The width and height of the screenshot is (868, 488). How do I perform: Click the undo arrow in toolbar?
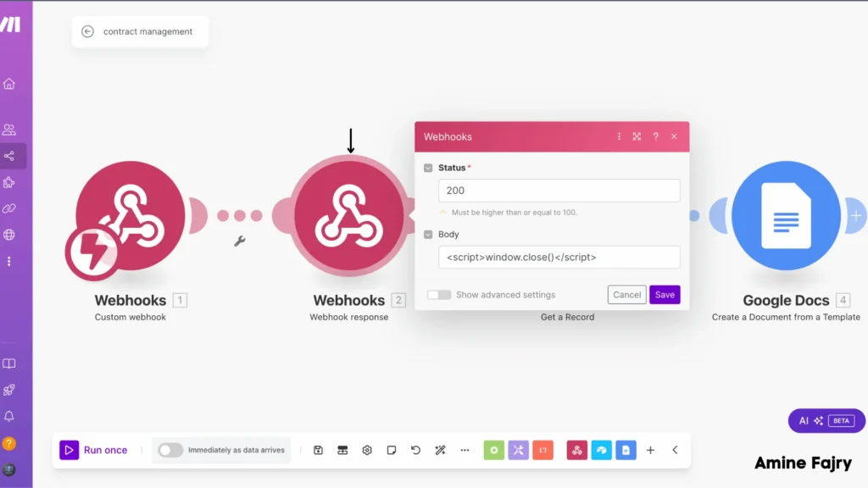click(x=415, y=450)
